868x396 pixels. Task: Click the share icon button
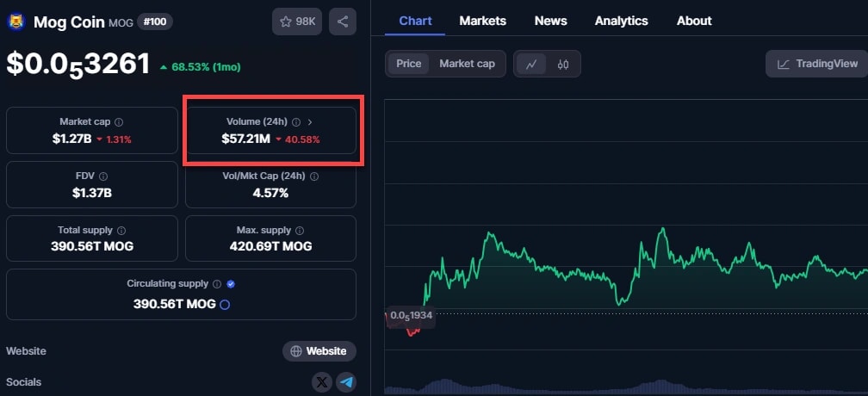tap(343, 22)
